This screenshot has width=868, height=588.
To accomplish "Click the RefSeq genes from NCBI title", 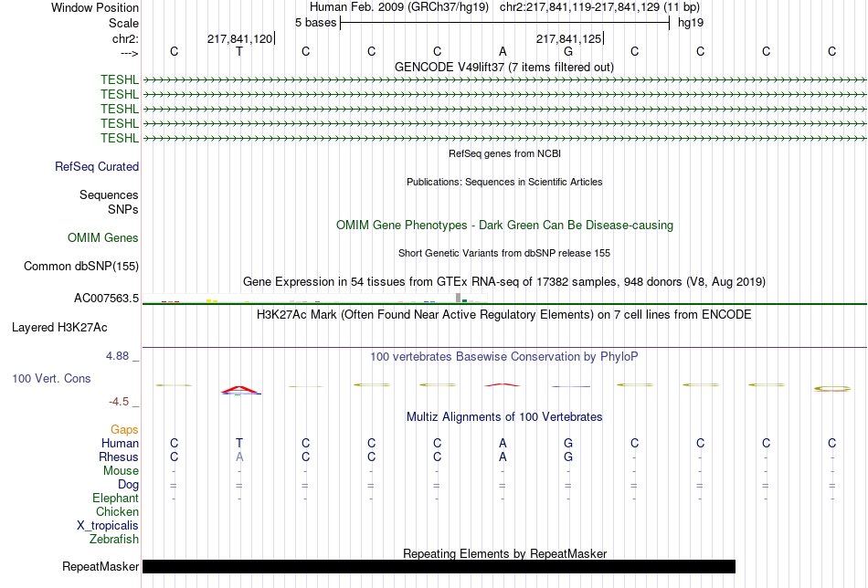I will [505, 153].
